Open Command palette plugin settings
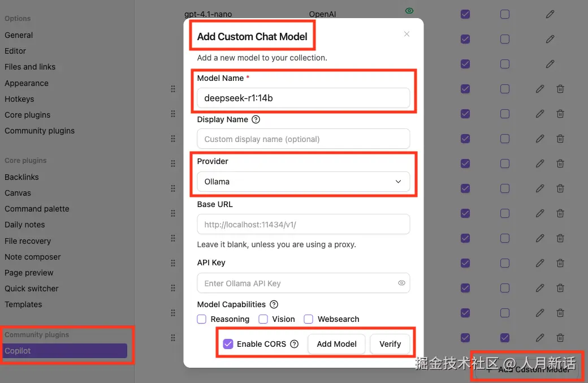This screenshot has height=383, width=588. click(37, 209)
